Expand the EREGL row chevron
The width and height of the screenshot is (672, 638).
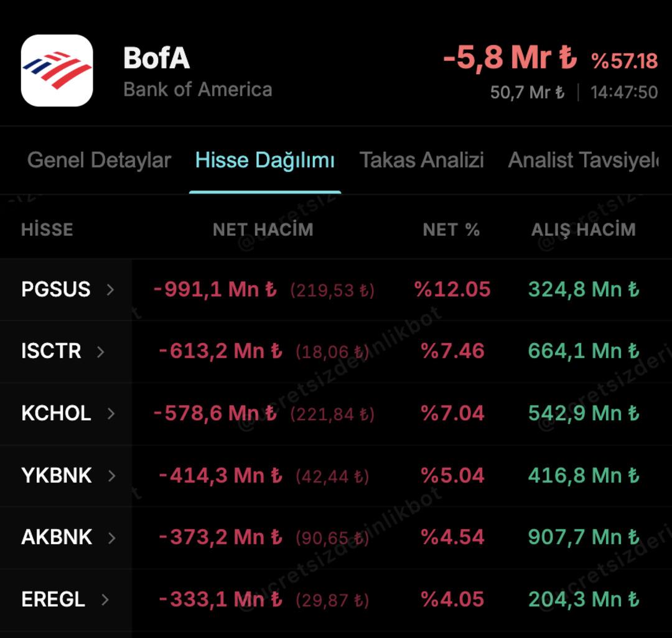click(106, 599)
